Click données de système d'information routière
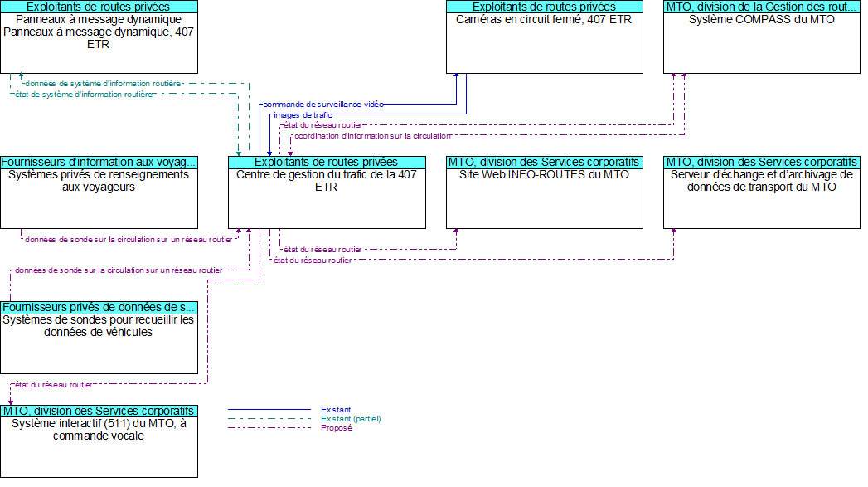This screenshot has width=868, height=487. pyautogui.click(x=103, y=84)
